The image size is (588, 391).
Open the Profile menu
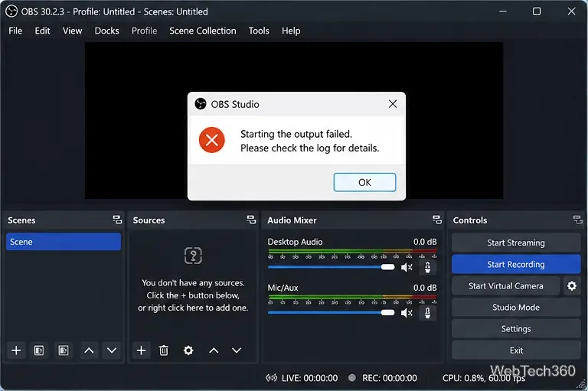point(145,31)
